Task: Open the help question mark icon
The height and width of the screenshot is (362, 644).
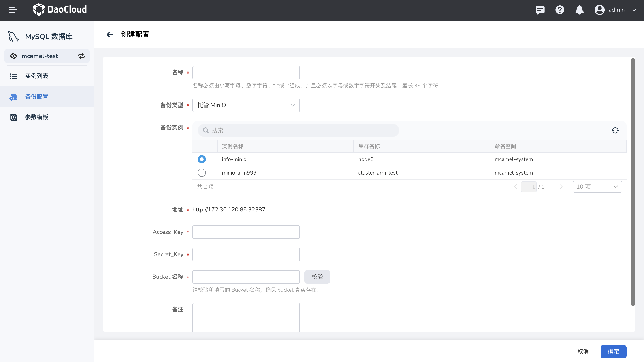Action: [x=560, y=10]
